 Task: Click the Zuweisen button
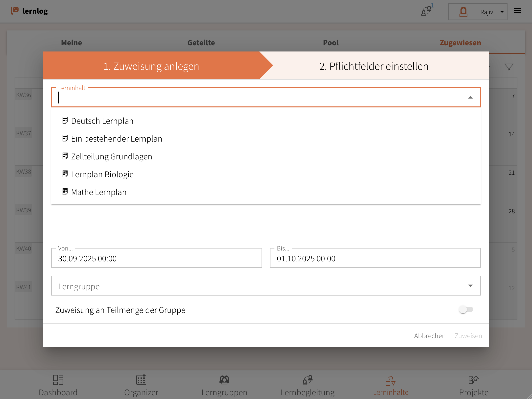point(468,336)
